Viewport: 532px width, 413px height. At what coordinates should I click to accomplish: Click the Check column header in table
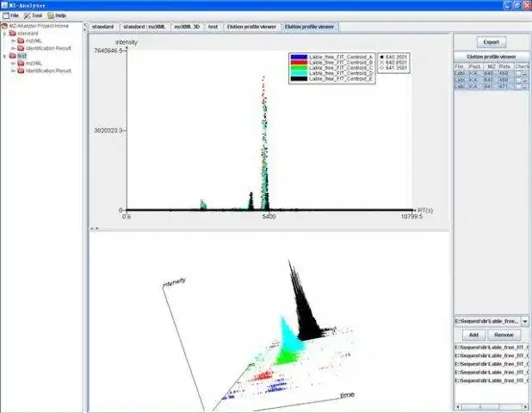tap(522, 66)
